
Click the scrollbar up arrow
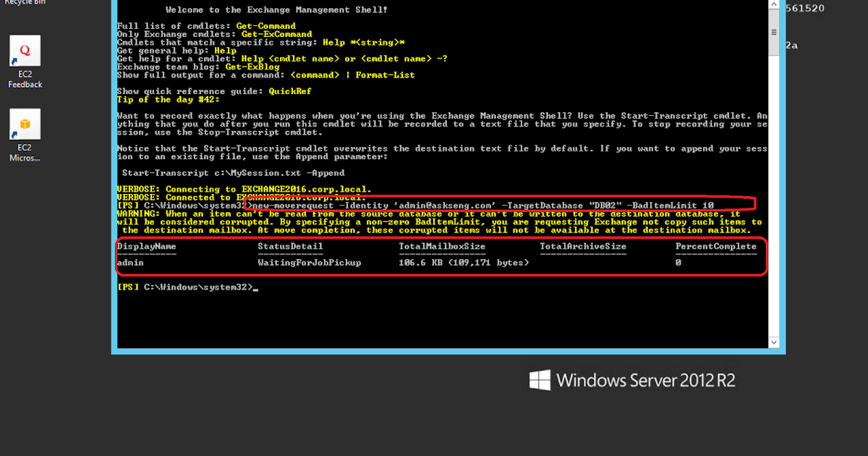(773, 5)
